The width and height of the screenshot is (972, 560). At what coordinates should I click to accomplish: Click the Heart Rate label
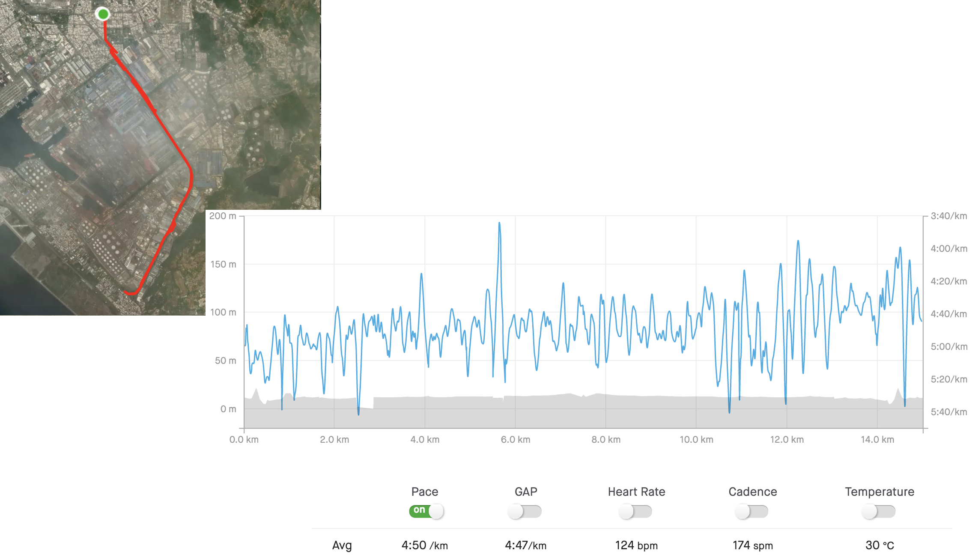point(636,491)
